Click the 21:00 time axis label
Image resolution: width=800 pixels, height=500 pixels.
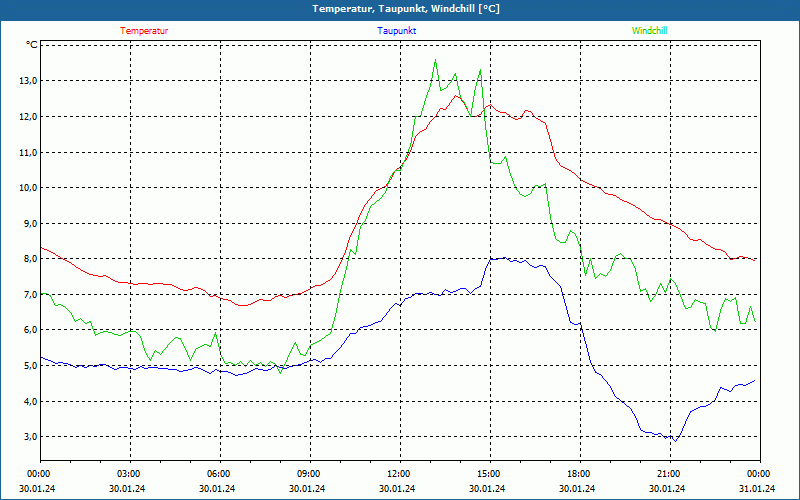tap(670, 474)
